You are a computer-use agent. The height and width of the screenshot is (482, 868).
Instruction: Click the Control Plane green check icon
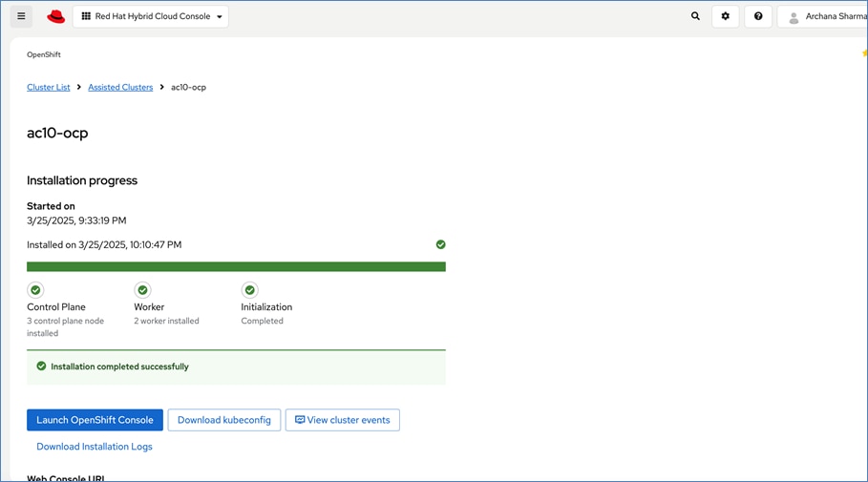(35, 290)
